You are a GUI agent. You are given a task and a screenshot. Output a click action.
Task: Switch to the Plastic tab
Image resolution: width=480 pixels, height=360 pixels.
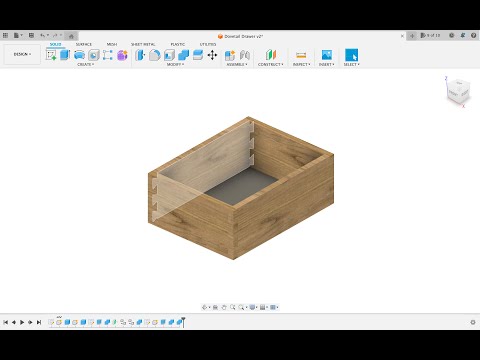(x=178, y=44)
